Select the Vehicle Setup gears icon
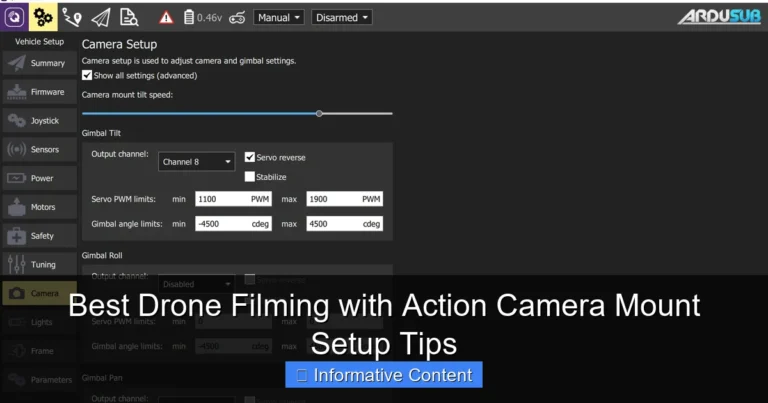This screenshot has width=768, height=403. tap(43, 17)
